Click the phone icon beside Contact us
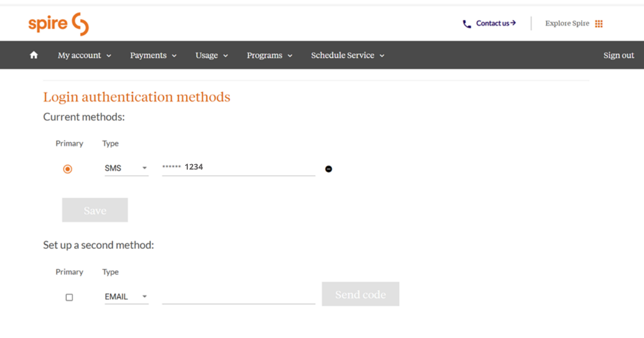Viewport: 644px width, 338px height. pos(467,24)
